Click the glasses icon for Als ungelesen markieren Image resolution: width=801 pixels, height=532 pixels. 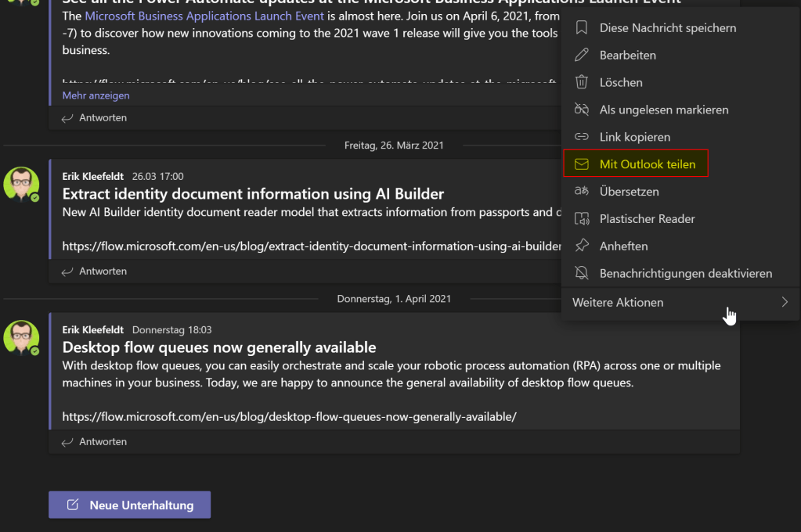[581, 110]
